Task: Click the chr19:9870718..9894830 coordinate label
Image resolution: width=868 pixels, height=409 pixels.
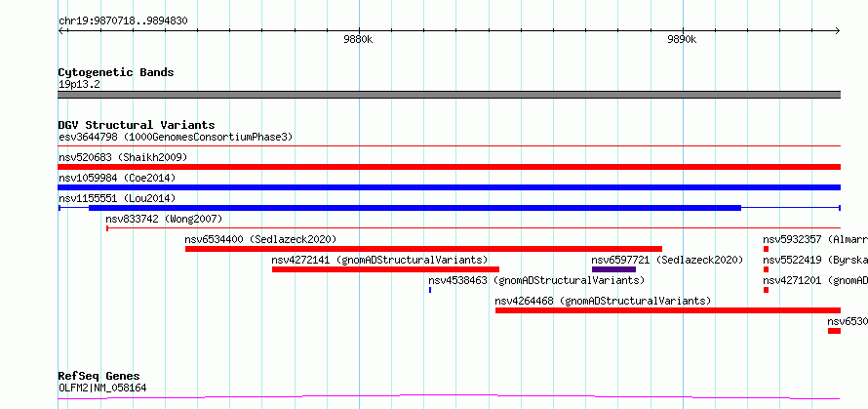Action: point(123,21)
